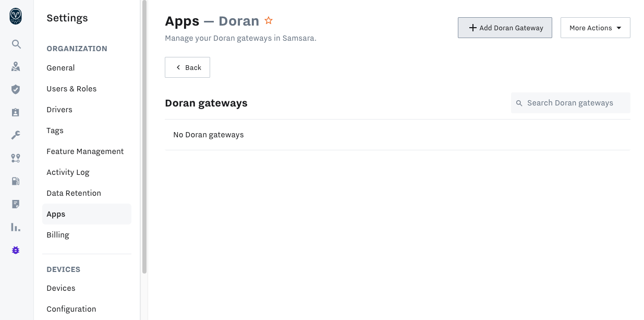Image resolution: width=644 pixels, height=320 pixels.
Task: Select Apps in settings sidebar
Action: 87,214
